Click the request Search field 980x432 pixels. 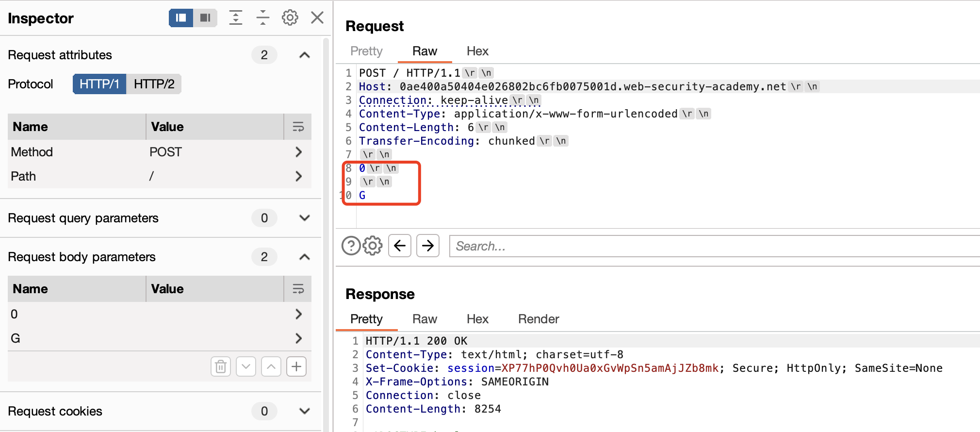pyautogui.click(x=713, y=246)
